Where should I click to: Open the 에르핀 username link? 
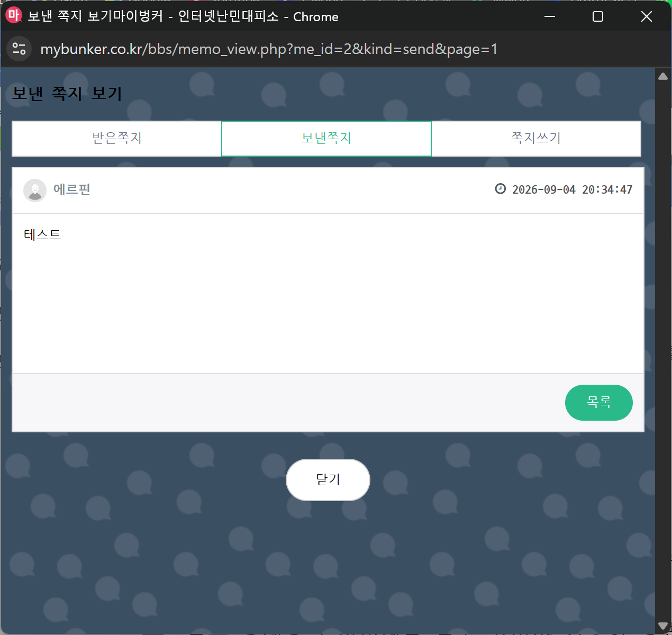72,189
